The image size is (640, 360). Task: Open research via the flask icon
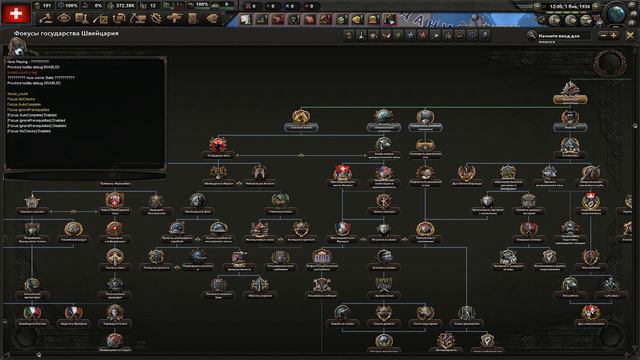click(82, 18)
